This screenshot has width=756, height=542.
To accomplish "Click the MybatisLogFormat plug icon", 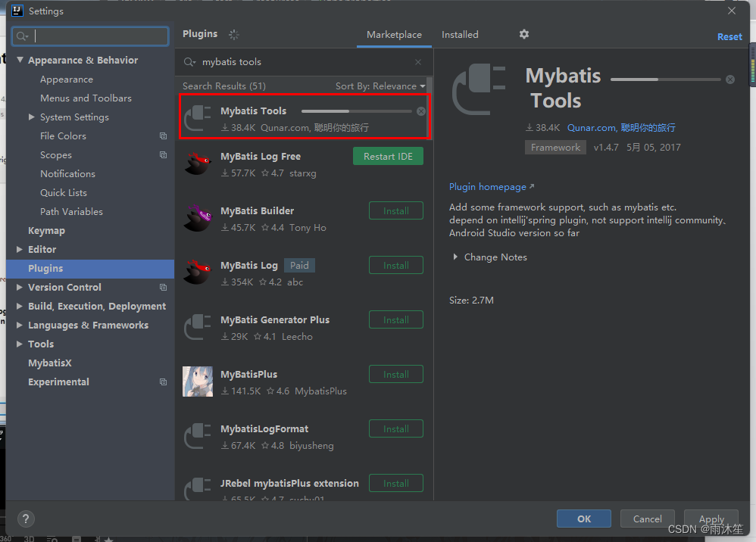I will [x=198, y=436].
